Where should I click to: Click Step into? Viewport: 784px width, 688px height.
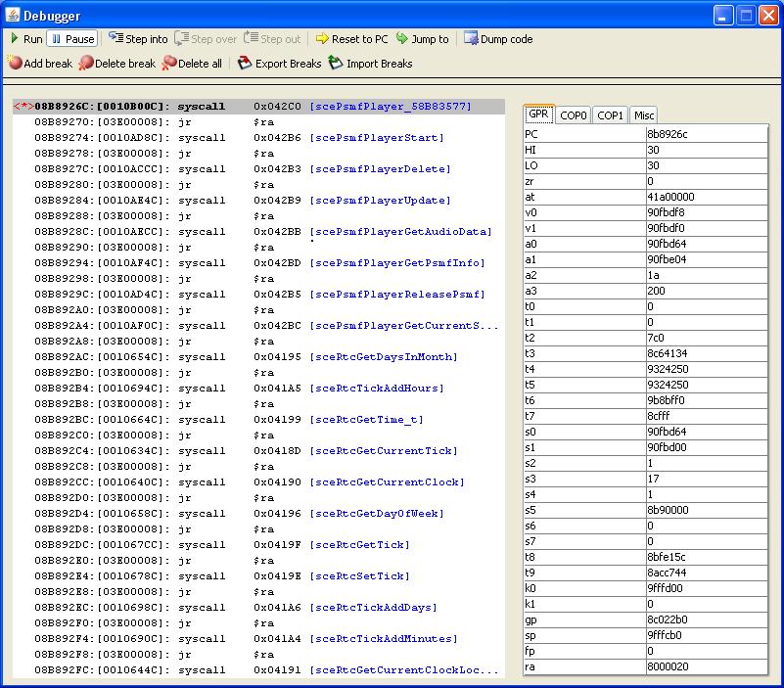[138, 39]
